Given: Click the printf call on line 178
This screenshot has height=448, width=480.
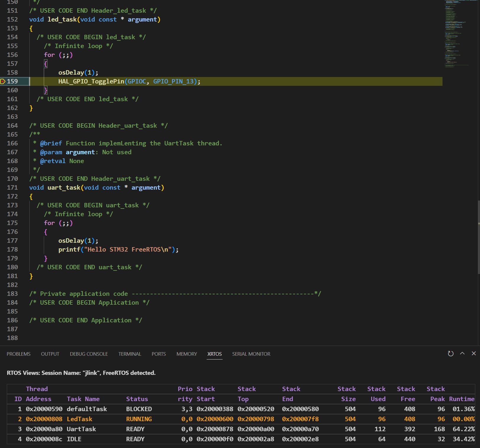Looking at the screenshot, I should (69, 250).
